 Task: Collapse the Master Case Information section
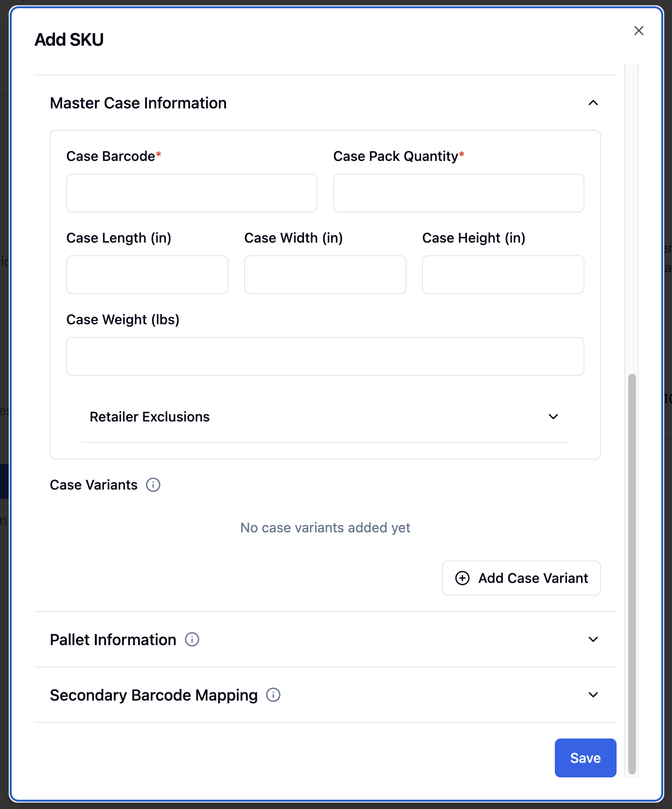tap(593, 103)
